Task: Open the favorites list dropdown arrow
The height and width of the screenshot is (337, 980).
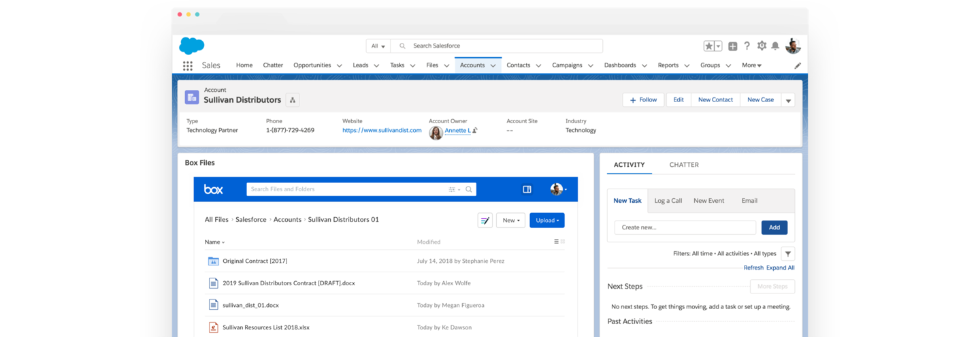Action: point(718,46)
